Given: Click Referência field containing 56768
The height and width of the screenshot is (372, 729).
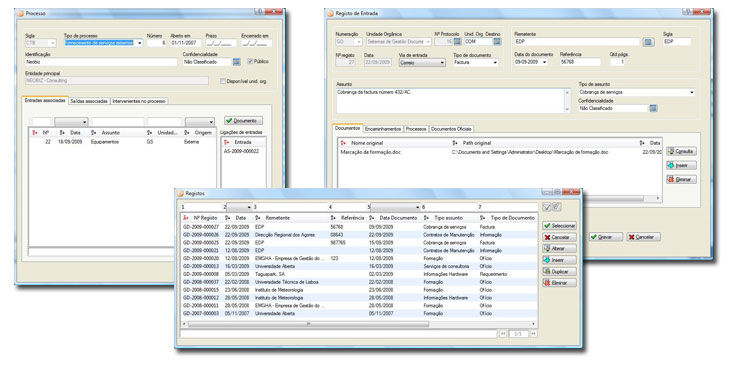Looking at the screenshot, I should 580,62.
